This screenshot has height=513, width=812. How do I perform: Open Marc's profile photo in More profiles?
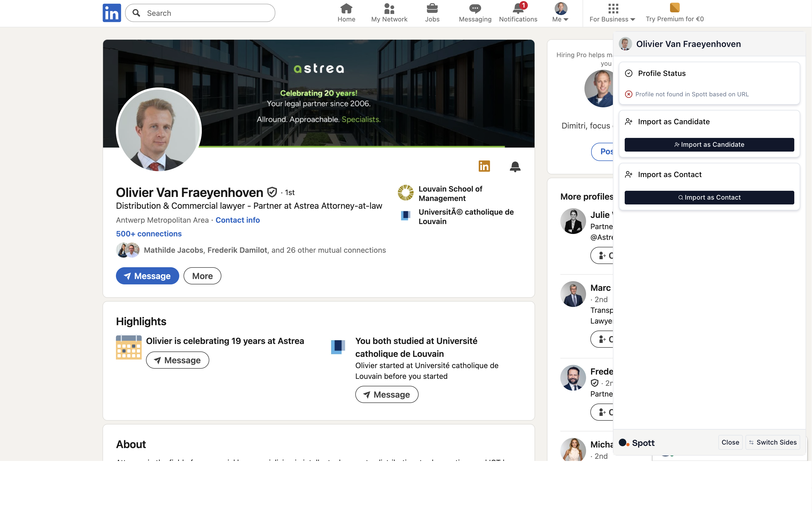573,294
